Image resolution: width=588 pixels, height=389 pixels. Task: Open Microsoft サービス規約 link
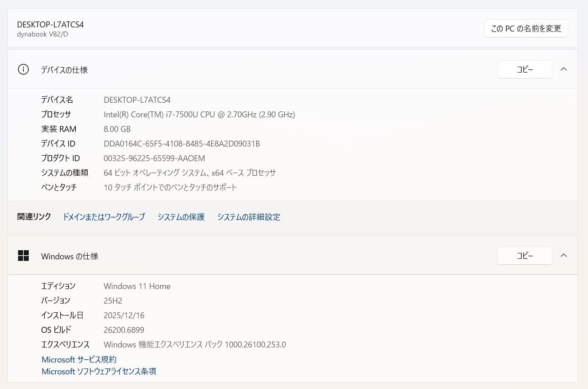click(x=79, y=359)
